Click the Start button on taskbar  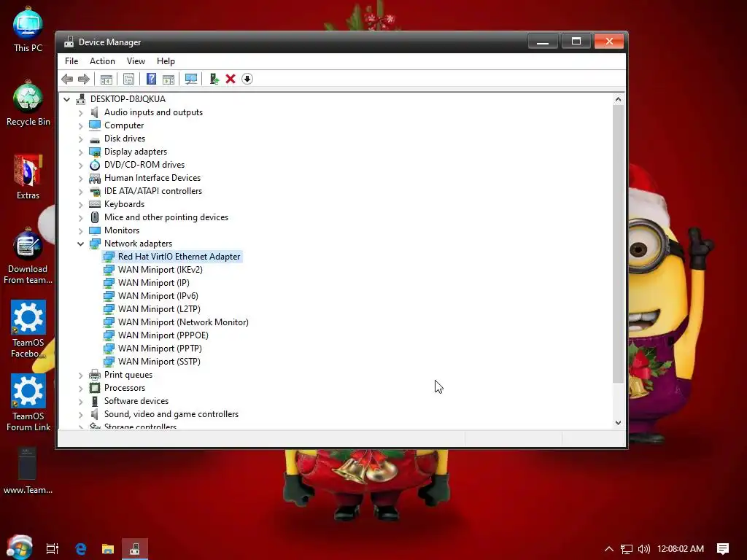click(x=20, y=548)
